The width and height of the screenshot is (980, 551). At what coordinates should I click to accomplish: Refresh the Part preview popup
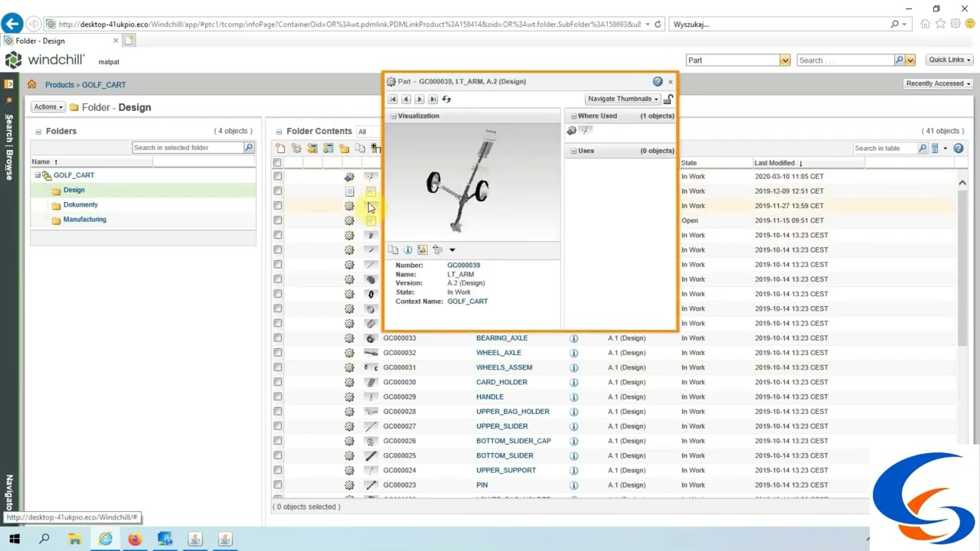tap(447, 99)
